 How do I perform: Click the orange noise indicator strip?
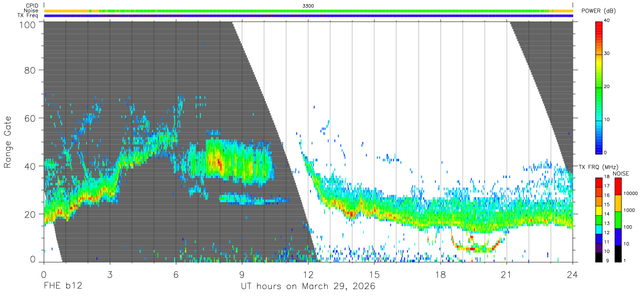coord(308,10)
